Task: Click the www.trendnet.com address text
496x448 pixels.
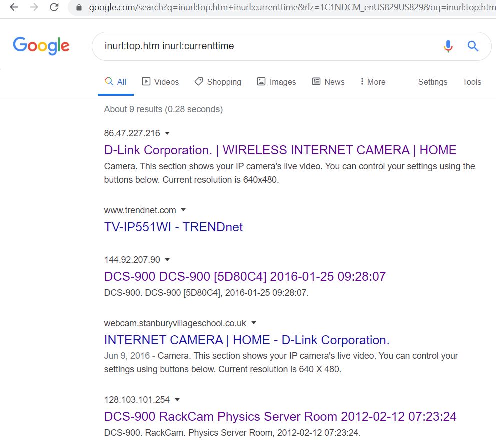Action: pos(140,210)
